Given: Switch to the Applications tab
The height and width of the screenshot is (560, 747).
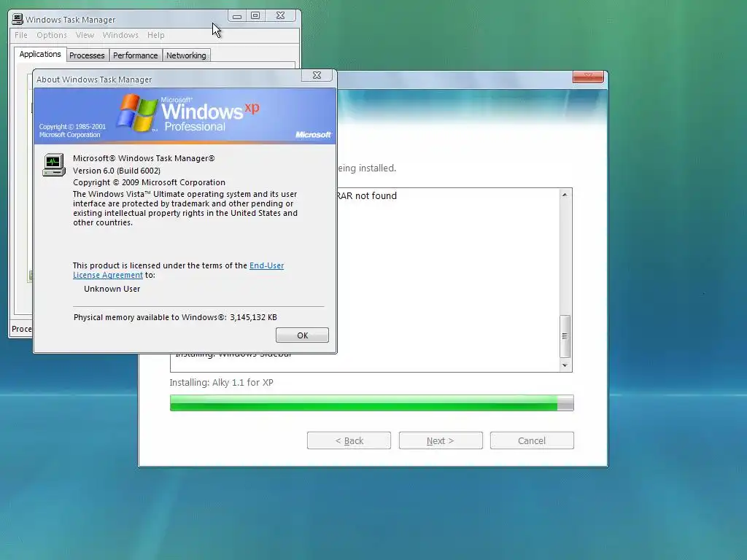Looking at the screenshot, I should [40, 54].
